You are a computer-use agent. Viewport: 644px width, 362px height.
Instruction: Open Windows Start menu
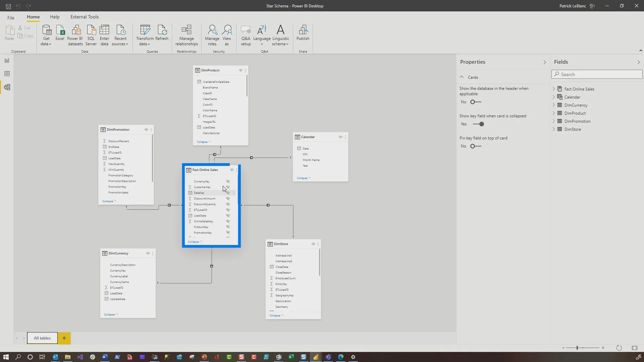click(6, 357)
